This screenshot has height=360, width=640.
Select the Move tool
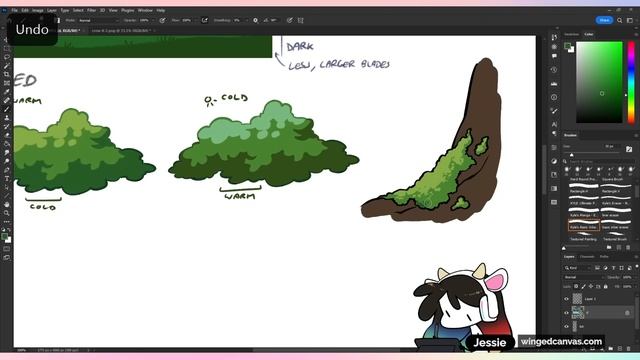[x=7, y=40]
